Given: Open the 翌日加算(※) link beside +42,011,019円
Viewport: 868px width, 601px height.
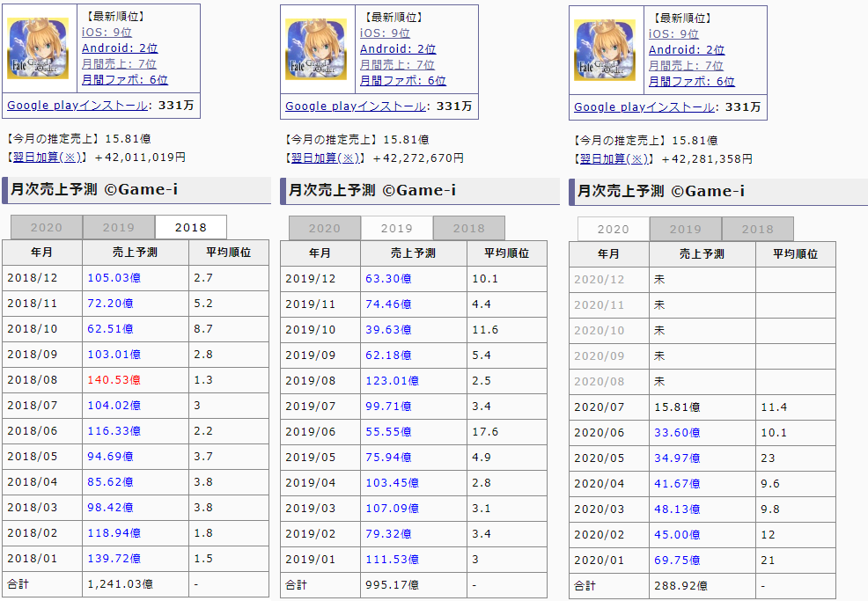Looking at the screenshot, I should [47, 158].
